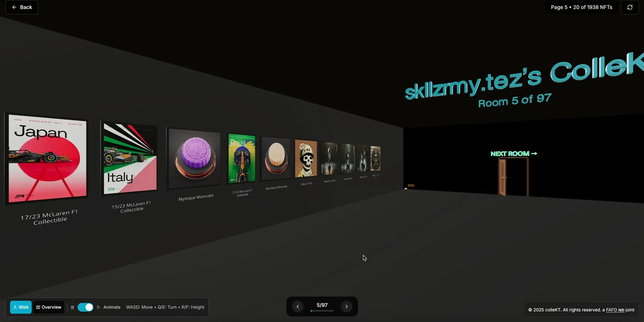
Task: Go to the previous room arrow
Action: [297, 306]
